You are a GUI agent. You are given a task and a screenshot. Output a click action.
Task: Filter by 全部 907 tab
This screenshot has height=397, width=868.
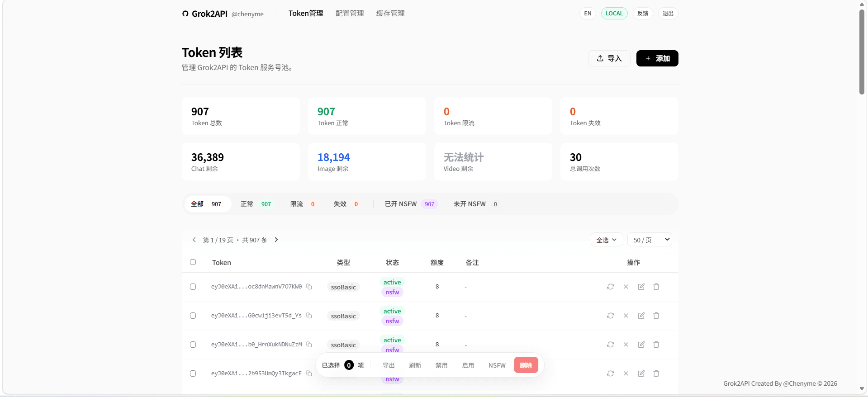[207, 204]
